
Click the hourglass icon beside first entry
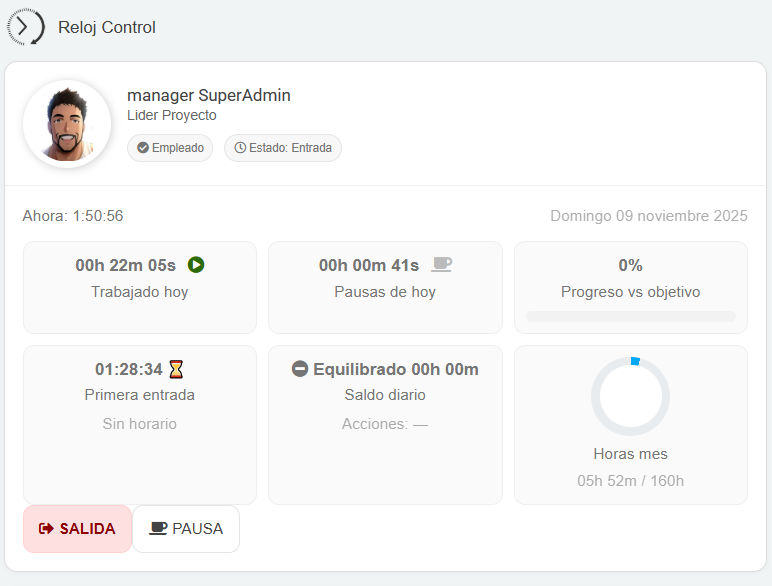(177, 369)
